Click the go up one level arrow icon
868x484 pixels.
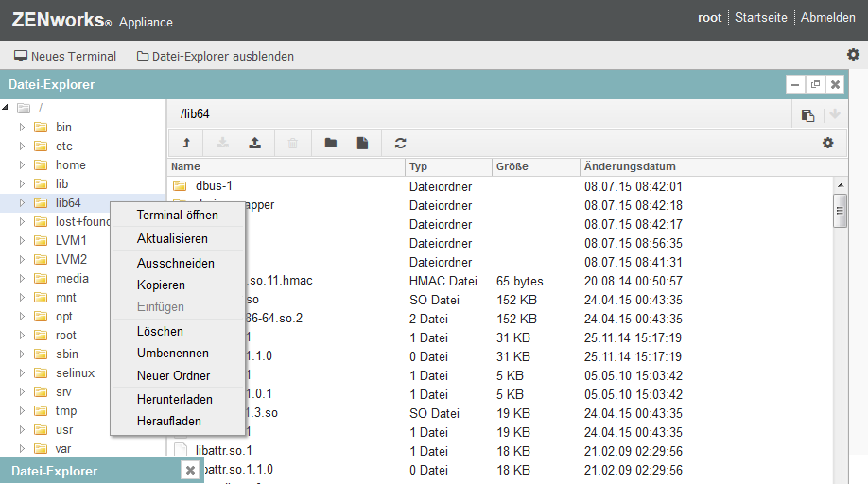tap(186, 144)
